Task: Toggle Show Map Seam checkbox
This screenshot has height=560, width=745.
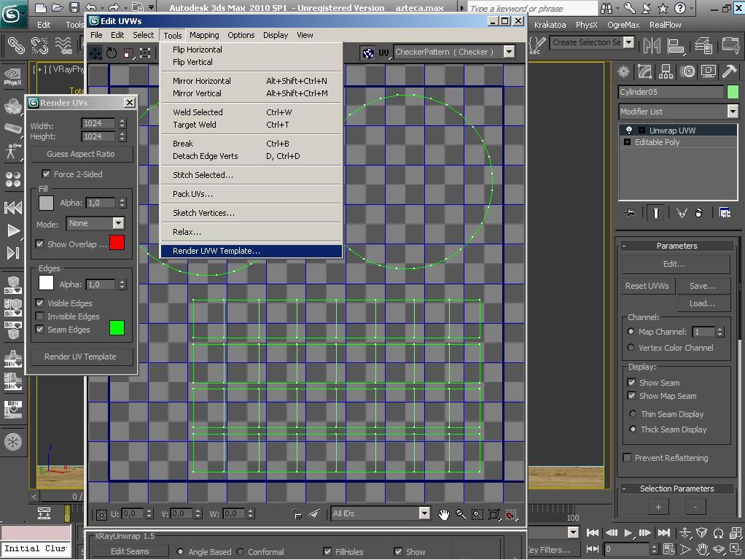Action: [x=631, y=395]
